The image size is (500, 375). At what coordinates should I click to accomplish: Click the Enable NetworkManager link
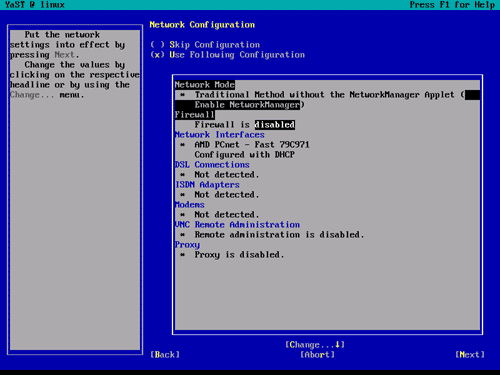(x=247, y=105)
